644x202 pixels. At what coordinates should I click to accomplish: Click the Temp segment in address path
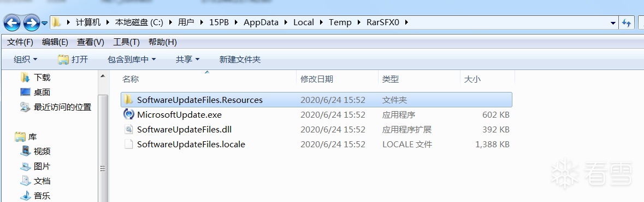pyautogui.click(x=340, y=22)
